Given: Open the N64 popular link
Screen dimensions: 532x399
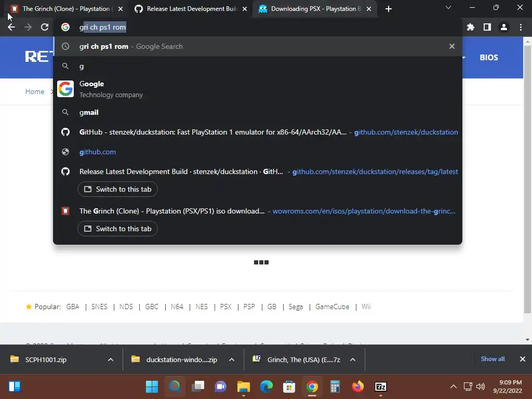Looking at the screenshot, I should (x=177, y=307).
